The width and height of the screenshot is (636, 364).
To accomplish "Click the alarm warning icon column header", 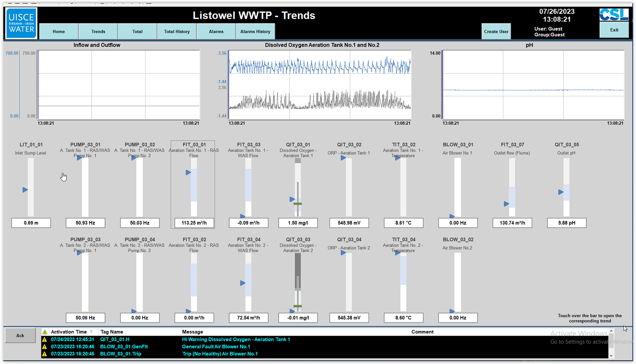I will [45, 332].
